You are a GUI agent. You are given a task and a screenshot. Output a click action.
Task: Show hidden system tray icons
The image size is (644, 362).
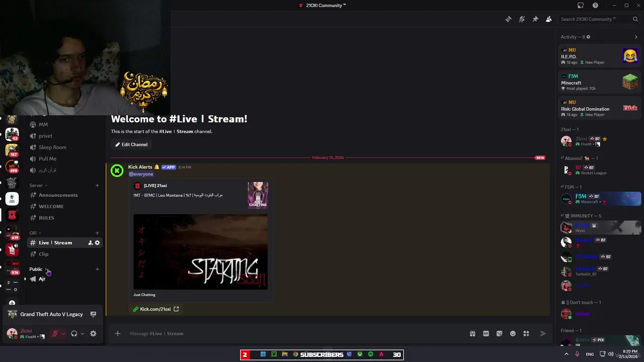coord(566,354)
